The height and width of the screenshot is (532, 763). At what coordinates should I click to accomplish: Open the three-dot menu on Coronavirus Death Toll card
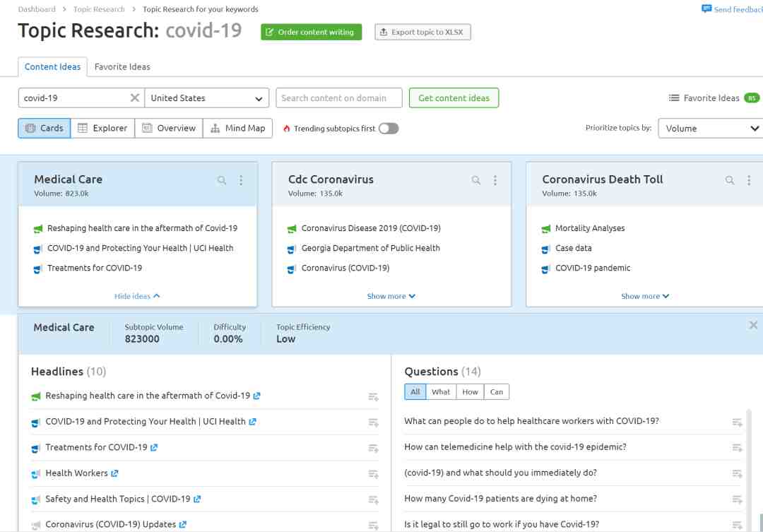[749, 181]
